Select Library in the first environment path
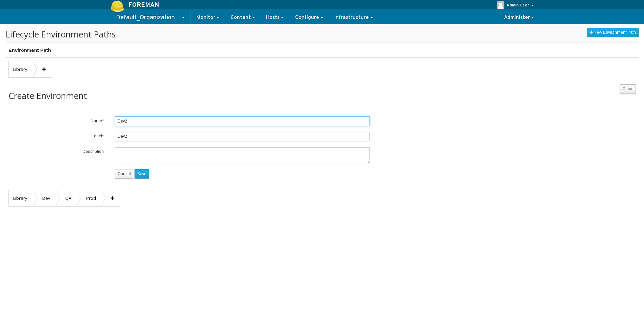This screenshot has height=321, width=644. tap(20, 69)
